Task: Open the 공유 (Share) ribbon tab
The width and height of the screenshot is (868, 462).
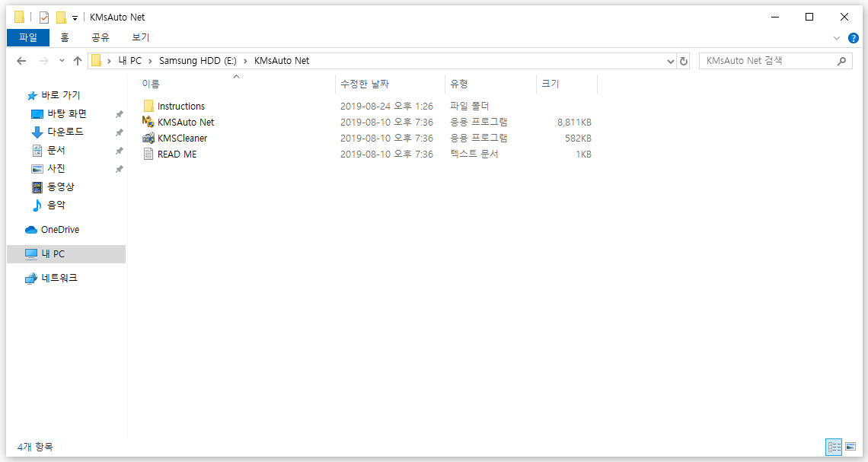Action: point(101,37)
